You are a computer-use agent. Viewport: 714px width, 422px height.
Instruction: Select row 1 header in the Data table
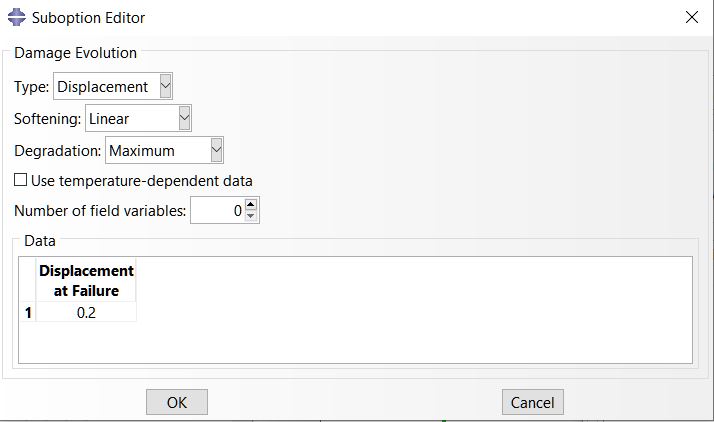28,313
